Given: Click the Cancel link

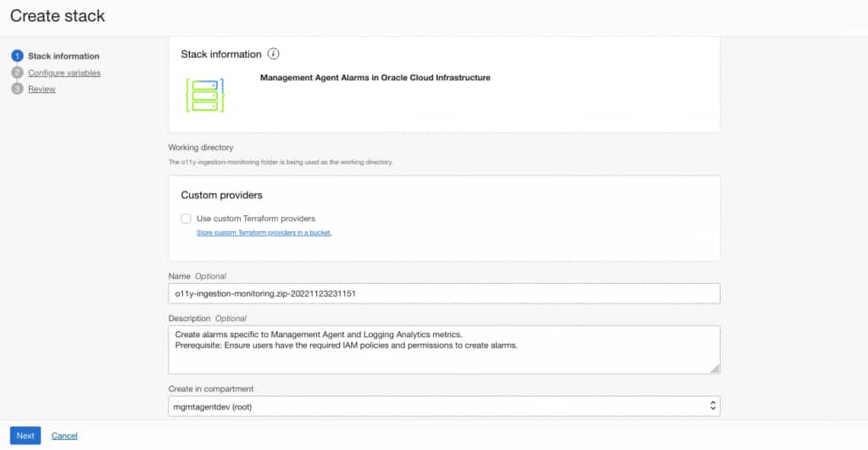Looking at the screenshot, I should (x=64, y=436).
